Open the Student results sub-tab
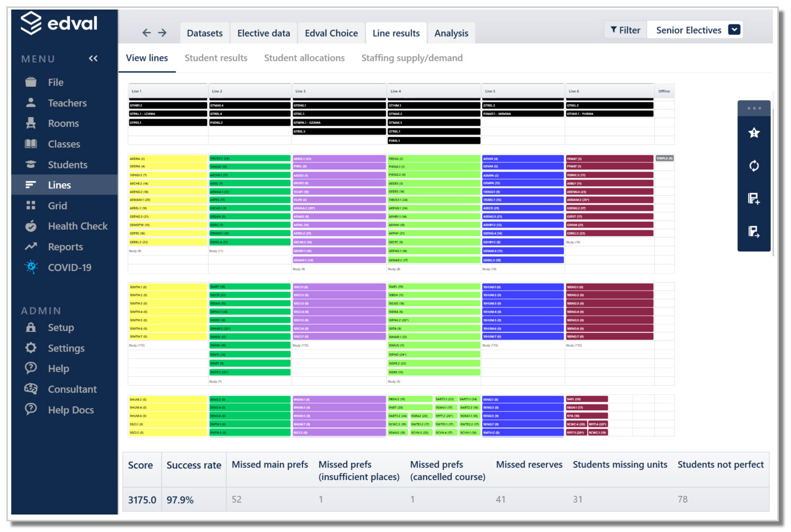The height and width of the screenshot is (532, 791). tap(216, 58)
